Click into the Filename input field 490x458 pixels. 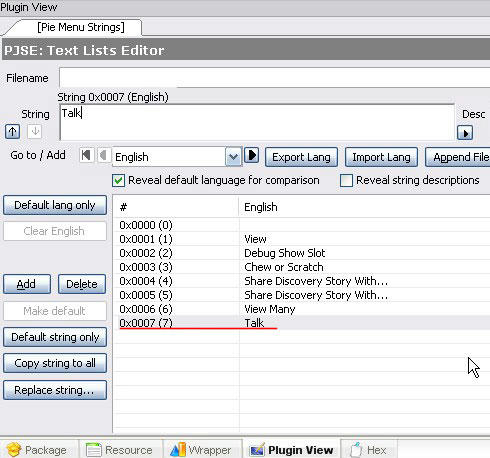click(x=274, y=78)
